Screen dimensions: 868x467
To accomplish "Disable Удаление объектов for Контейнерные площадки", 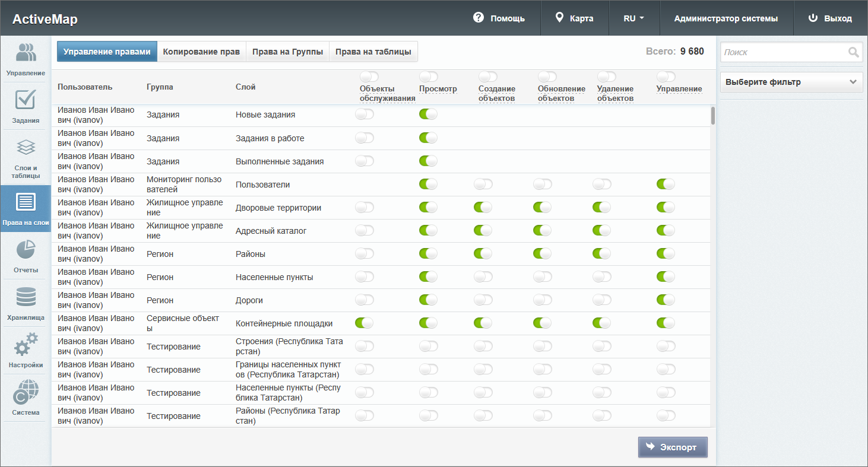I will [x=602, y=323].
